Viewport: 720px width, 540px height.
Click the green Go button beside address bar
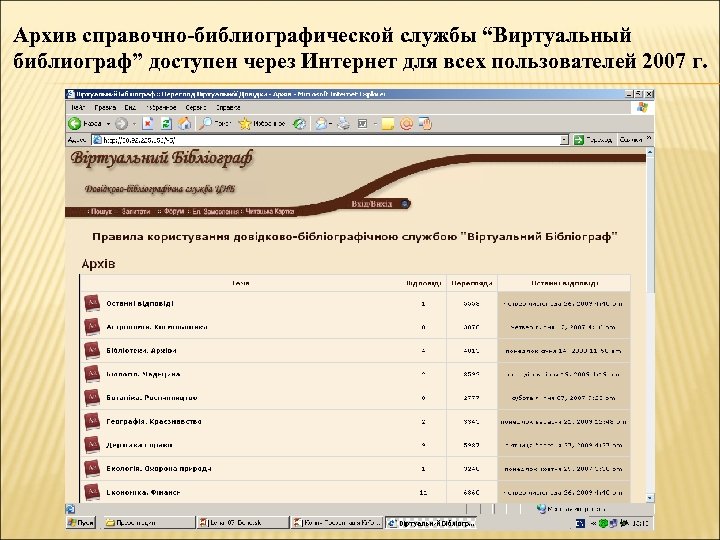click(x=593, y=140)
